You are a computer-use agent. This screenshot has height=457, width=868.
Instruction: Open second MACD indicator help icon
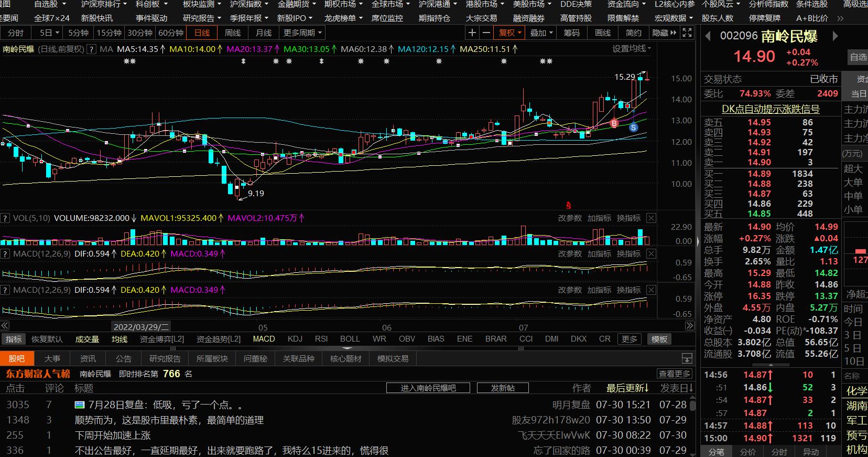click(5, 290)
